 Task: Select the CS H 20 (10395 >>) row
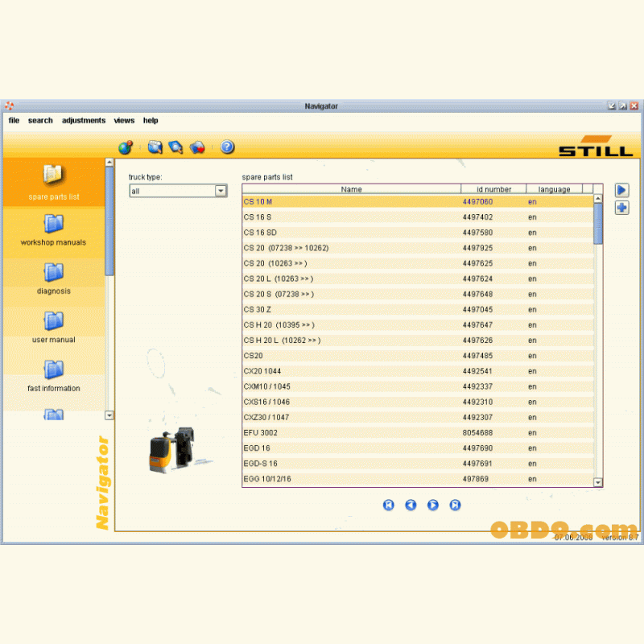418,325
